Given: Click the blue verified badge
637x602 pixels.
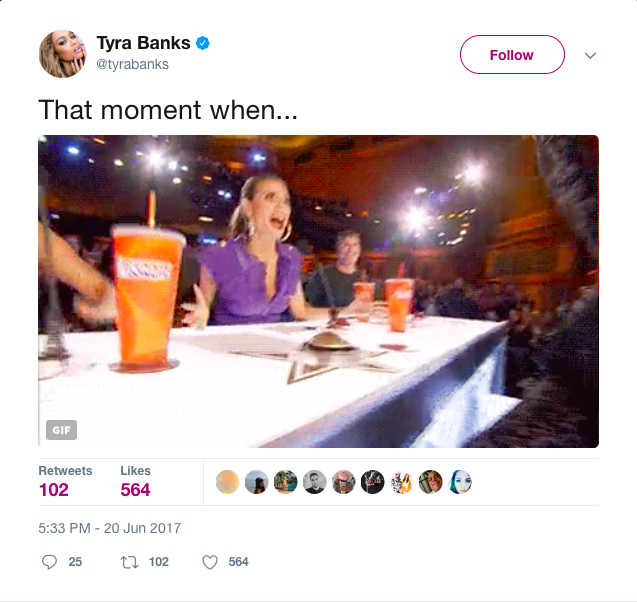Looking at the screenshot, I should pyautogui.click(x=202, y=43).
